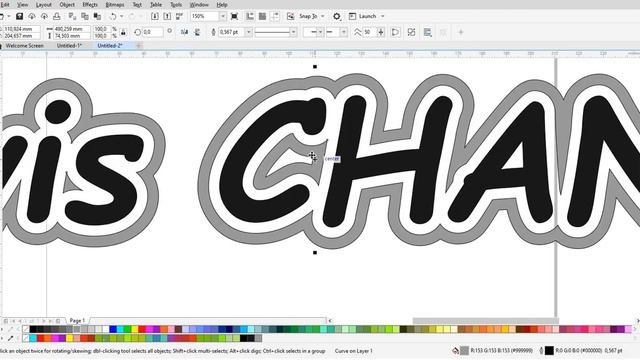Image resolution: width=640 pixels, height=360 pixels.
Task: Toggle the Show guidelines icon
Action: click(275, 16)
